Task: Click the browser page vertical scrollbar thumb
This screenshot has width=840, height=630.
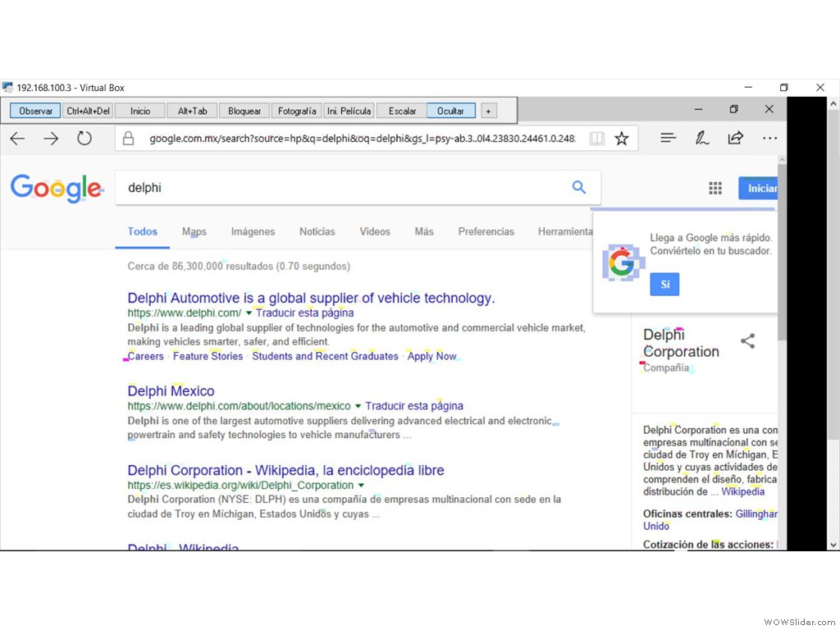Action: pos(782,252)
